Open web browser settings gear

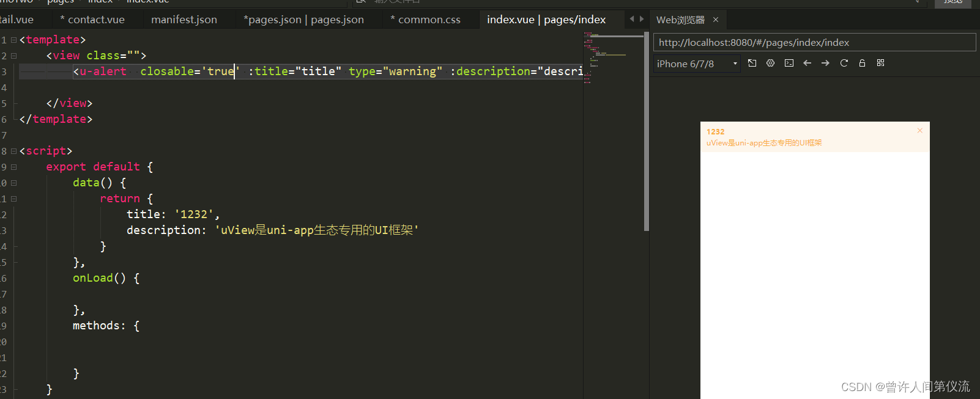click(x=771, y=63)
